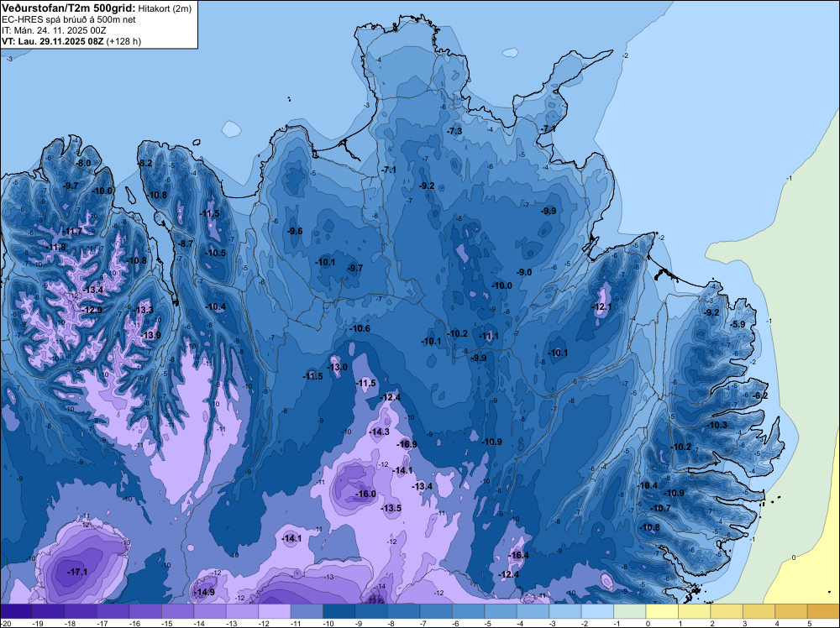The width and height of the screenshot is (840, 628).
Task: Click the -14.3 temperature label
Action: tap(380, 432)
